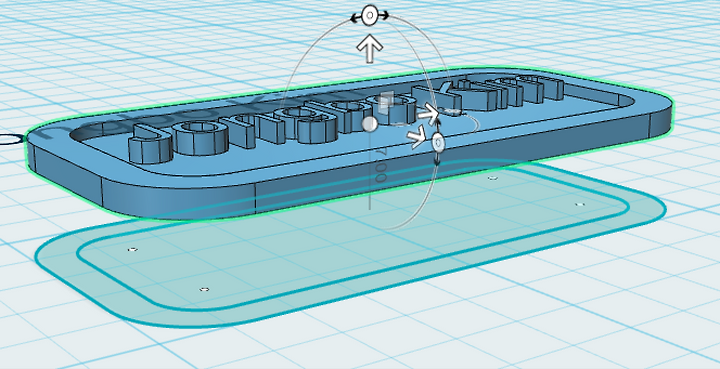This screenshot has width=720, height=369.
Task: Click the lower horizontal move arrow
Action: pyautogui.click(x=417, y=138)
